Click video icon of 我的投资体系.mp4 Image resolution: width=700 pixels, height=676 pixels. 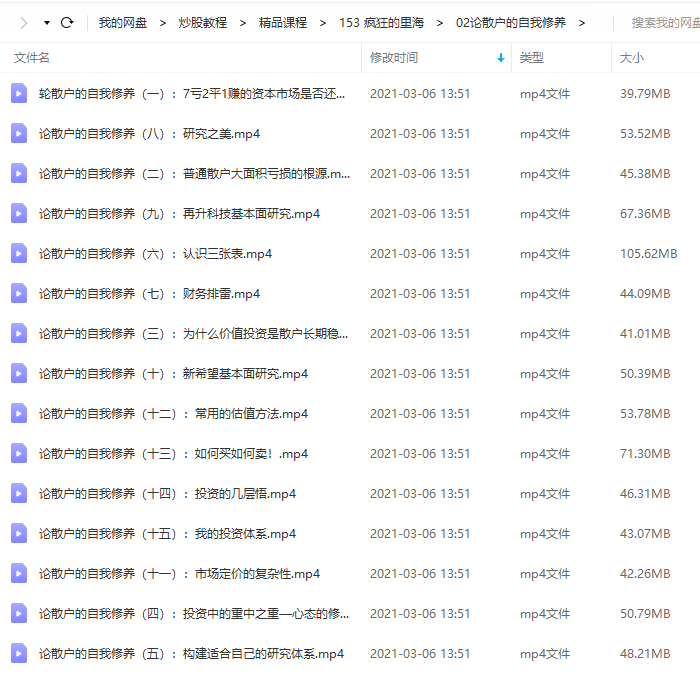pos(19,534)
